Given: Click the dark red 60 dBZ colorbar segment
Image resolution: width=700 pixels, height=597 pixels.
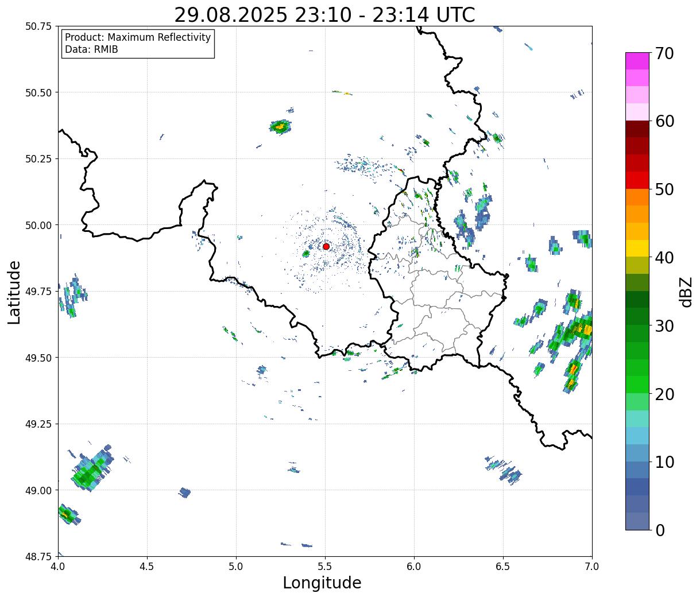Looking at the screenshot, I should click(637, 129).
